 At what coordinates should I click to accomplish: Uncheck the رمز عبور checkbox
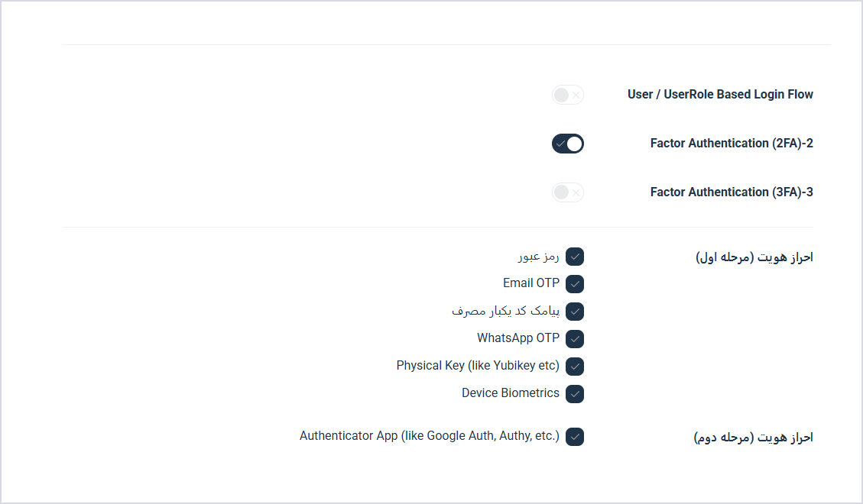575,257
